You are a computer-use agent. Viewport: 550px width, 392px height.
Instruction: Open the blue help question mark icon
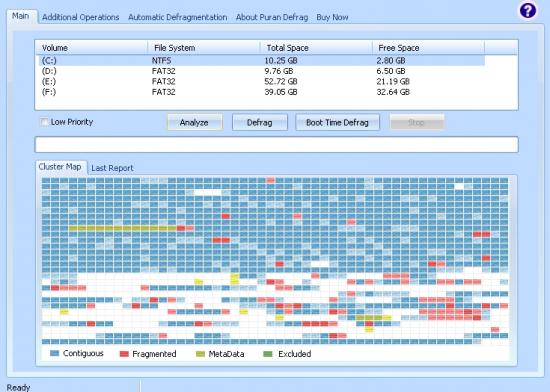pyautogui.click(x=528, y=11)
